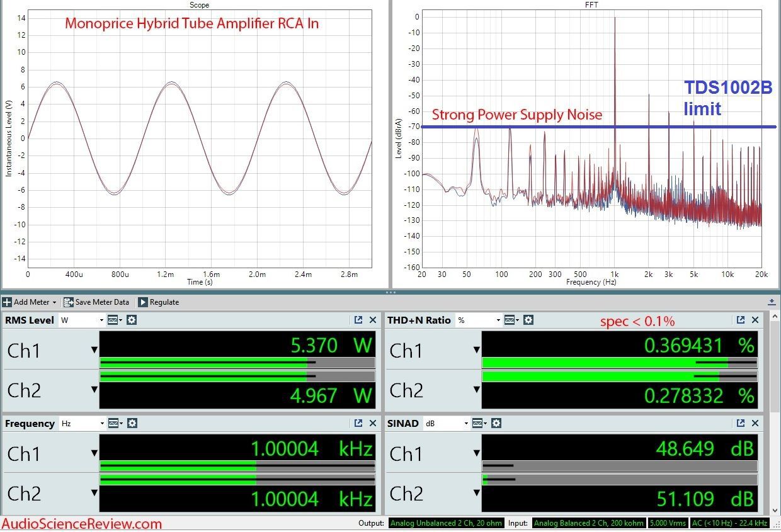Image resolution: width=781 pixels, height=532 pixels.
Task: Open Frequency meter settings gear
Action: [131, 423]
